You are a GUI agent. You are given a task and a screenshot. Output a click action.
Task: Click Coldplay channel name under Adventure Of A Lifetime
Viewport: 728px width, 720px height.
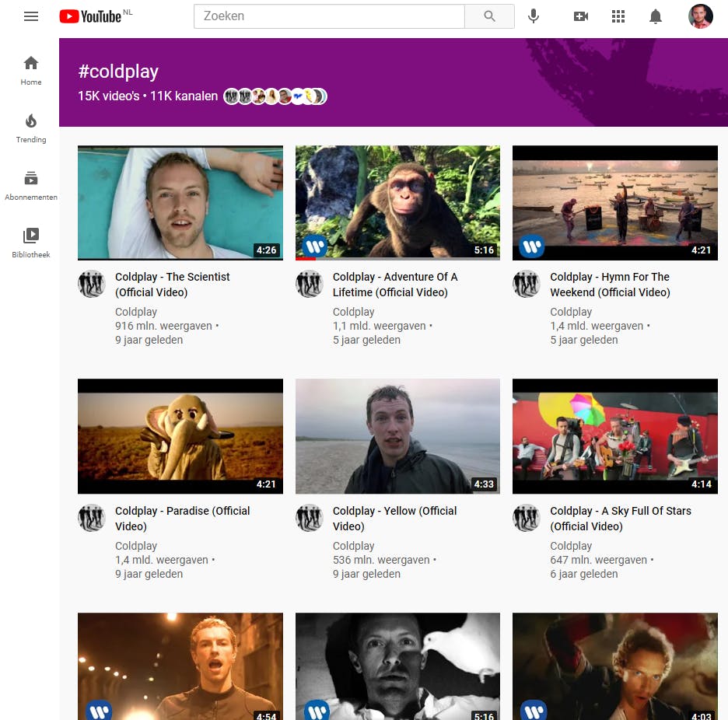353,312
